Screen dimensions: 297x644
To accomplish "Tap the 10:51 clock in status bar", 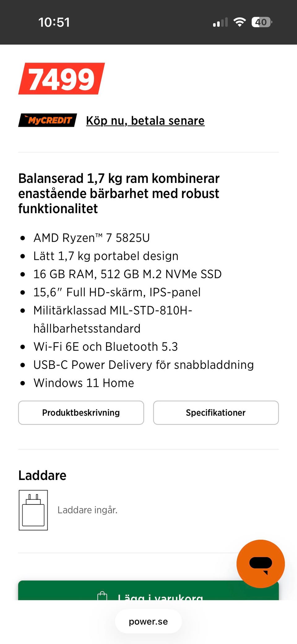I will coord(54,22).
